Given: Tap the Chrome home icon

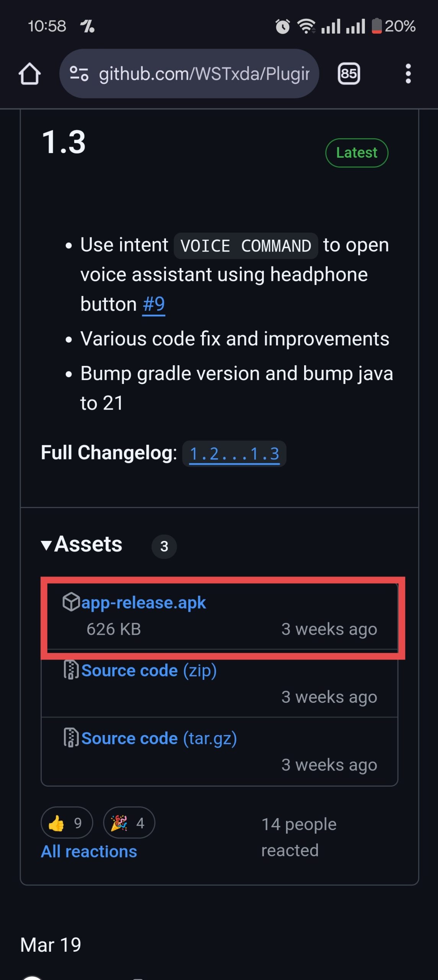Looking at the screenshot, I should [x=31, y=73].
